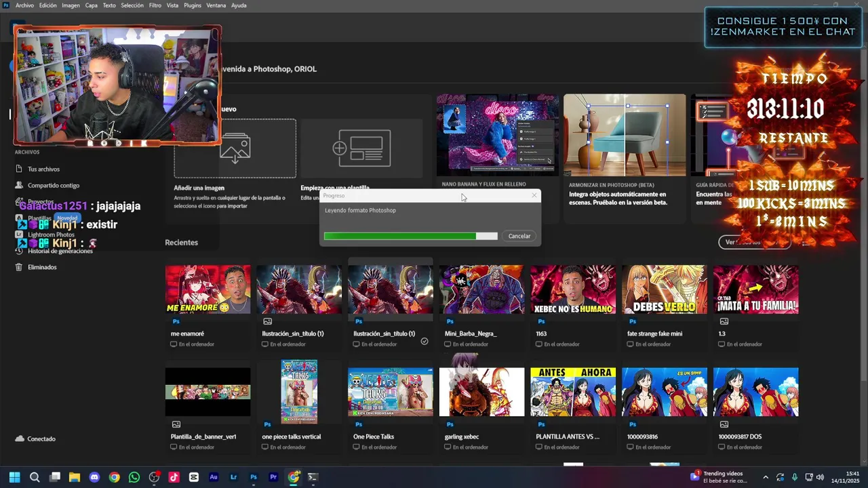Open the one piece talks vertical thumbnail
The image size is (868, 488).
click(x=299, y=392)
